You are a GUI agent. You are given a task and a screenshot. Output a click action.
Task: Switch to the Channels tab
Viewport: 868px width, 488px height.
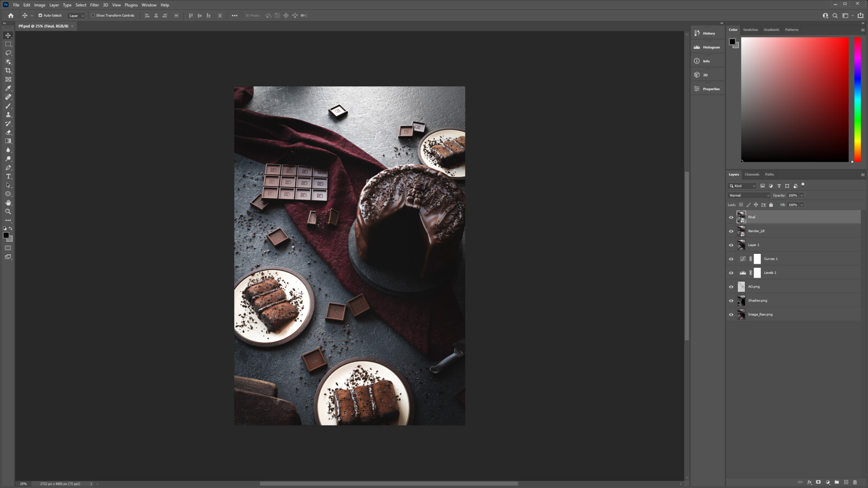pos(752,175)
